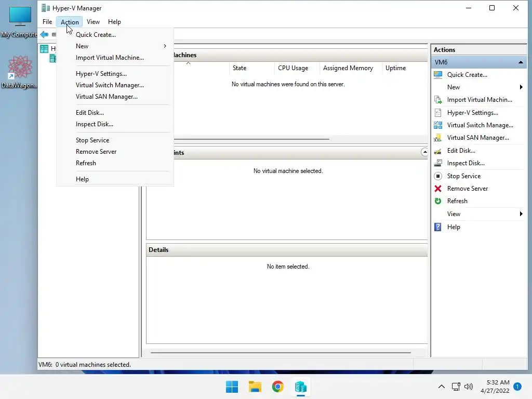Open the Help menu in menu bar
Viewport: 532px width, 399px height.
coord(114,22)
